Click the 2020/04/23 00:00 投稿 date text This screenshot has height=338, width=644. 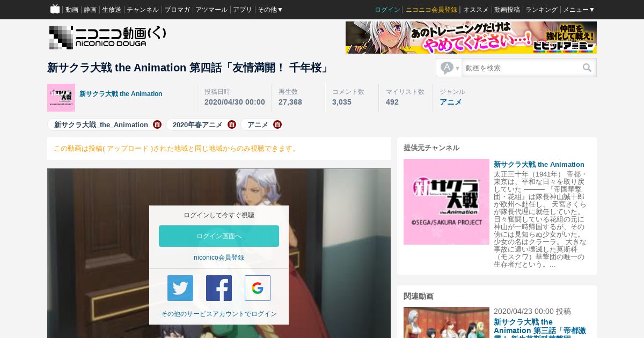[532, 311]
